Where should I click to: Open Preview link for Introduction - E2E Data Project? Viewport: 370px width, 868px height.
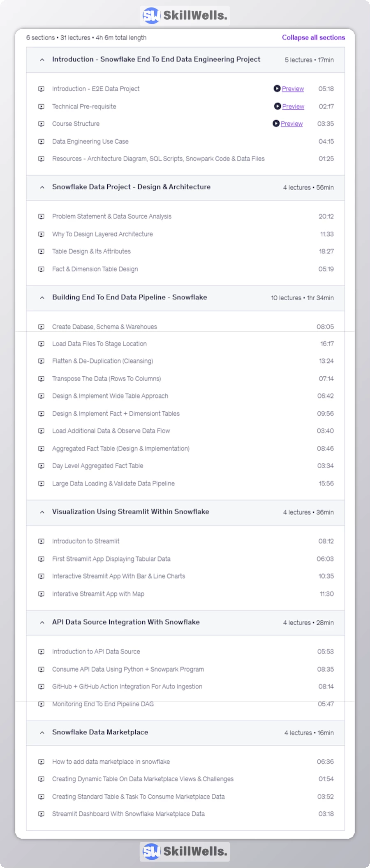293,89
